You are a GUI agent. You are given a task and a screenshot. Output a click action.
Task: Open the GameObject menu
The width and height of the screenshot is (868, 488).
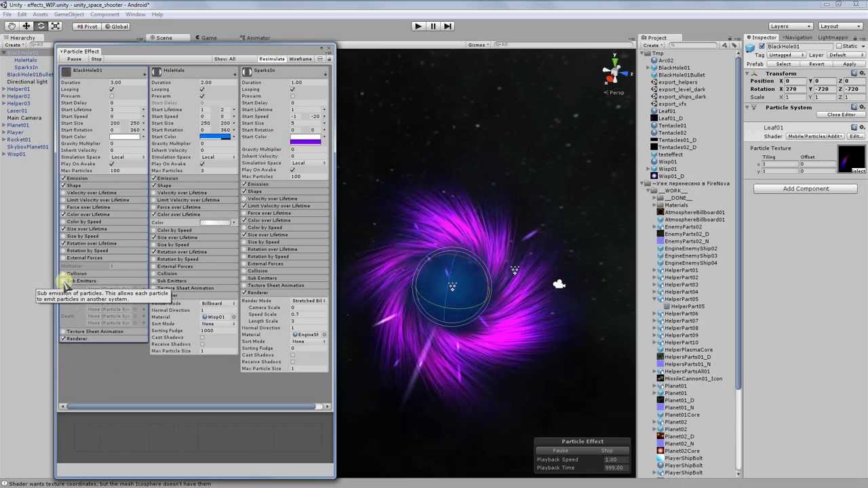click(x=68, y=14)
